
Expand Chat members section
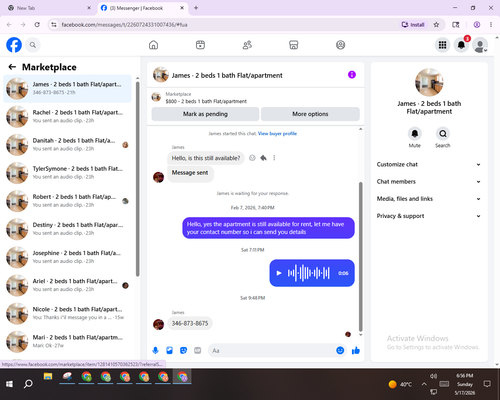[x=429, y=182]
